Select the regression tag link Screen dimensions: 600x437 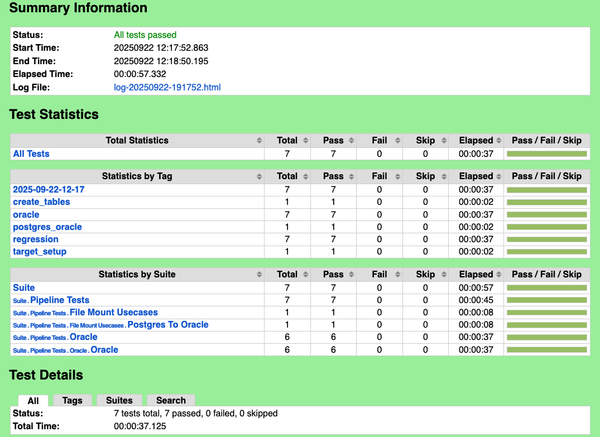(36, 239)
